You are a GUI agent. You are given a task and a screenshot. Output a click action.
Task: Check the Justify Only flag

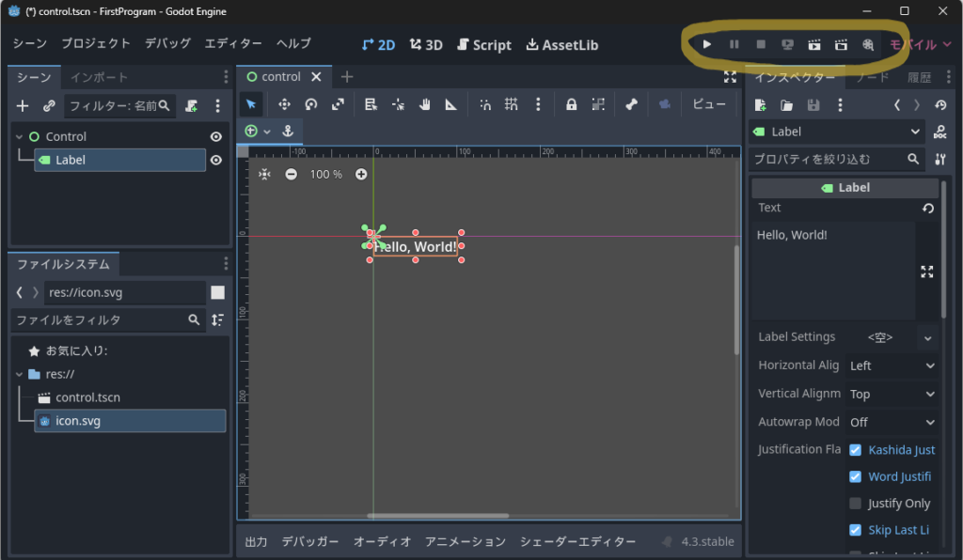tap(855, 504)
